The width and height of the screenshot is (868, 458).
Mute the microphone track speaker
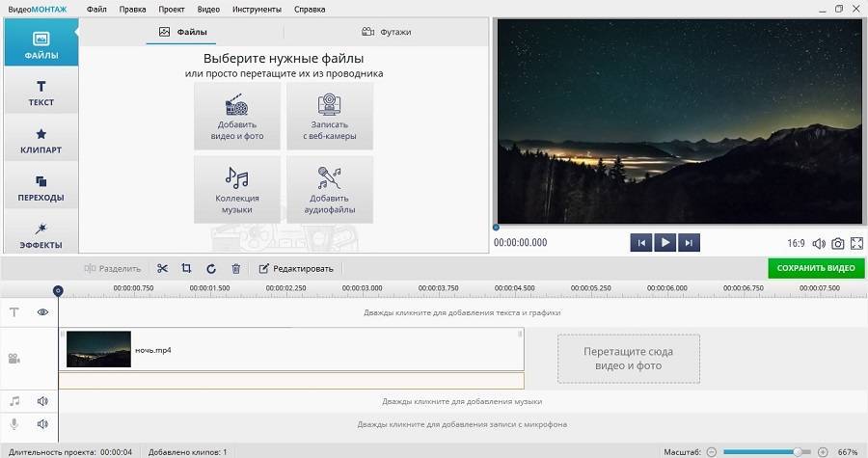(42, 424)
